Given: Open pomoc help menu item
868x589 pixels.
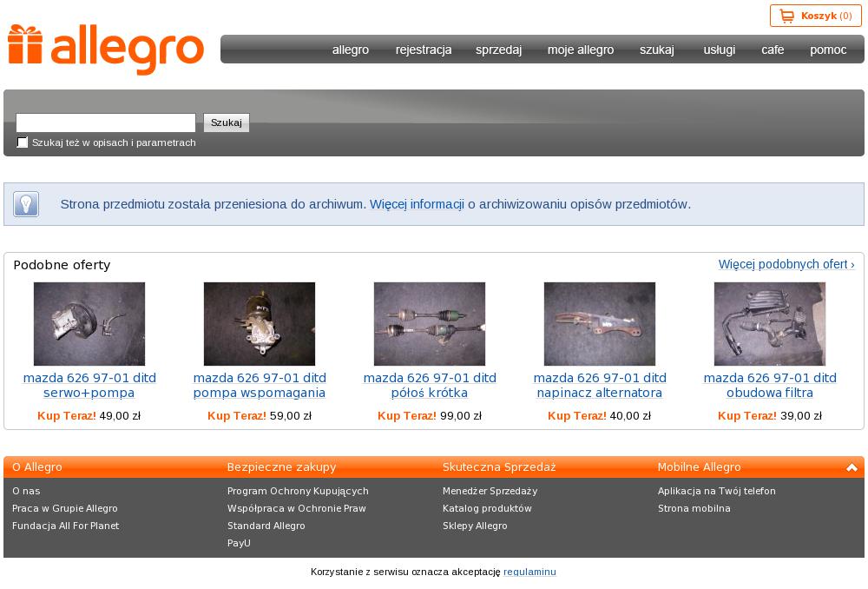Looking at the screenshot, I should tap(828, 50).
